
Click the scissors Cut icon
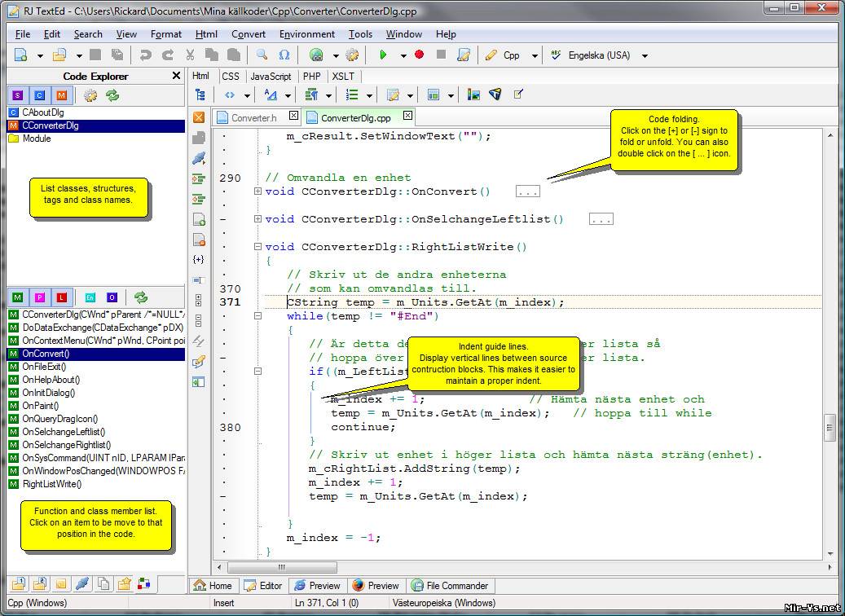[190, 55]
